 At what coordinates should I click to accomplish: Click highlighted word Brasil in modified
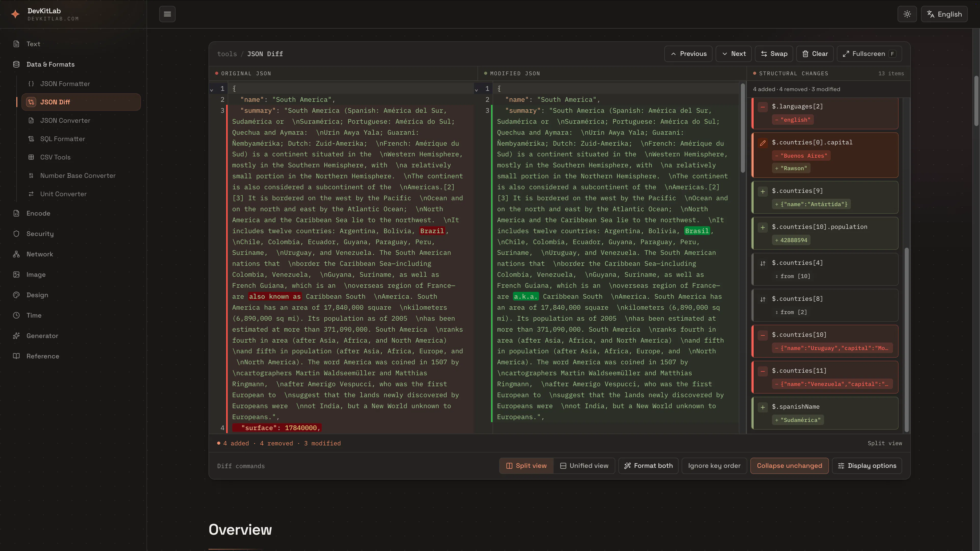click(696, 231)
